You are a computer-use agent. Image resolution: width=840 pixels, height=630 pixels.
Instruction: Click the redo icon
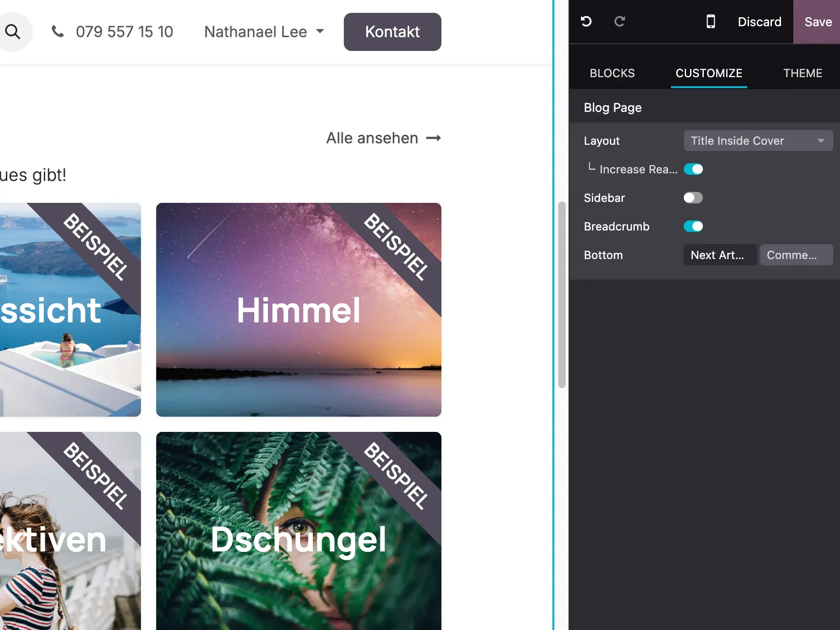tap(620, 21)
